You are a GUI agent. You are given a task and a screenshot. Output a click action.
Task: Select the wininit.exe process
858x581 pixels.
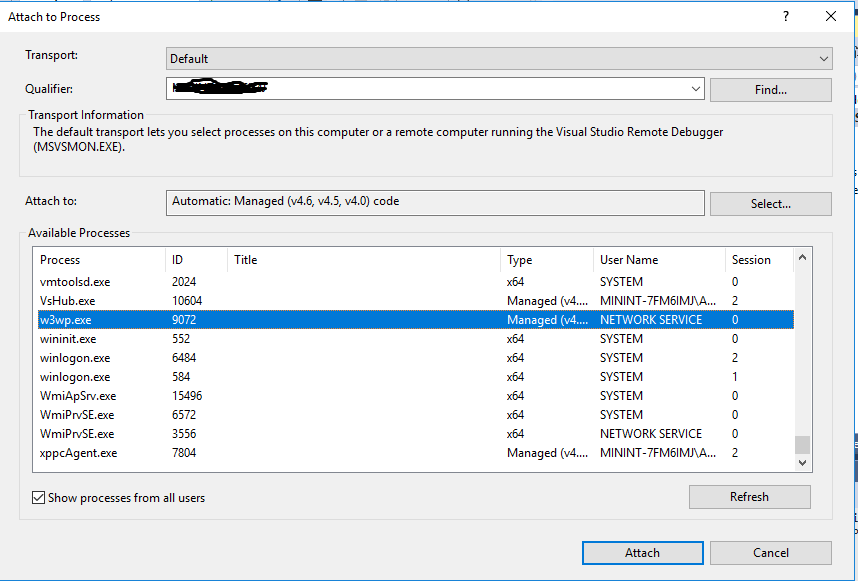click(300, 338)
